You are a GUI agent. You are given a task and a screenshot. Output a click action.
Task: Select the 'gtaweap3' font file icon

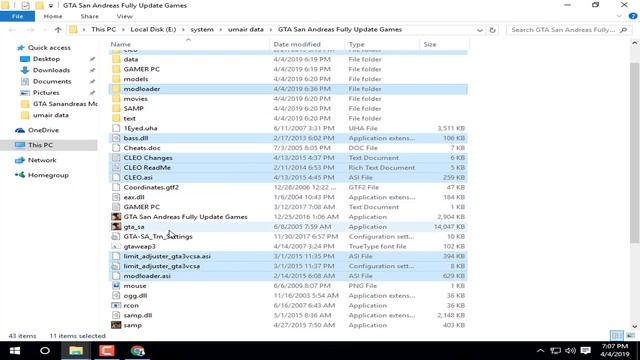click(x=116, y=247)
